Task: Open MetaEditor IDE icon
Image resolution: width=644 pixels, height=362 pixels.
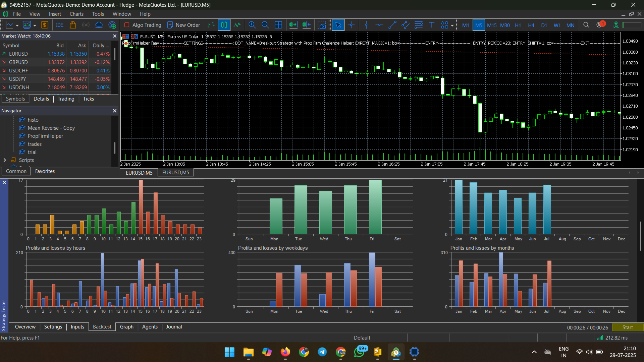Action: (x=60, y=25)
